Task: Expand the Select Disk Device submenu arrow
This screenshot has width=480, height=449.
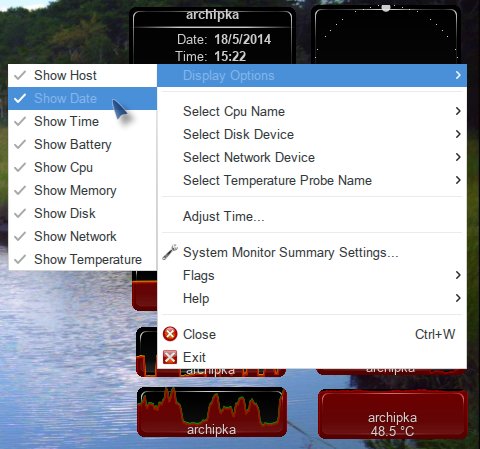Action: coord(458,134)
